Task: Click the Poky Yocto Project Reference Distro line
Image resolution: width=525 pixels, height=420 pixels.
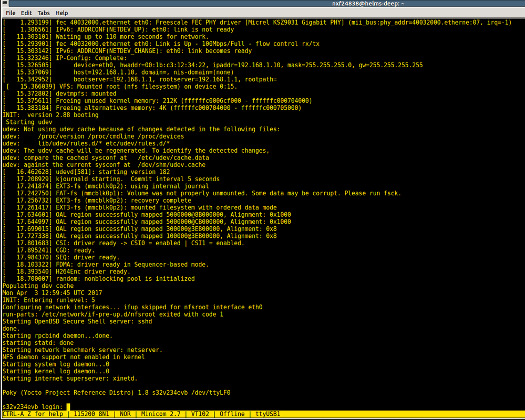Action: pyautogui.click(x=116, y=393)
